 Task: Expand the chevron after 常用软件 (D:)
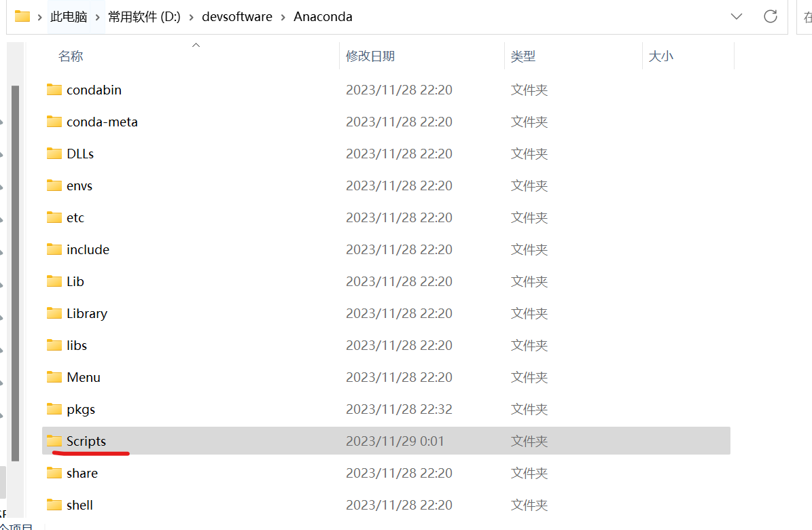click(x=191, y=17)
